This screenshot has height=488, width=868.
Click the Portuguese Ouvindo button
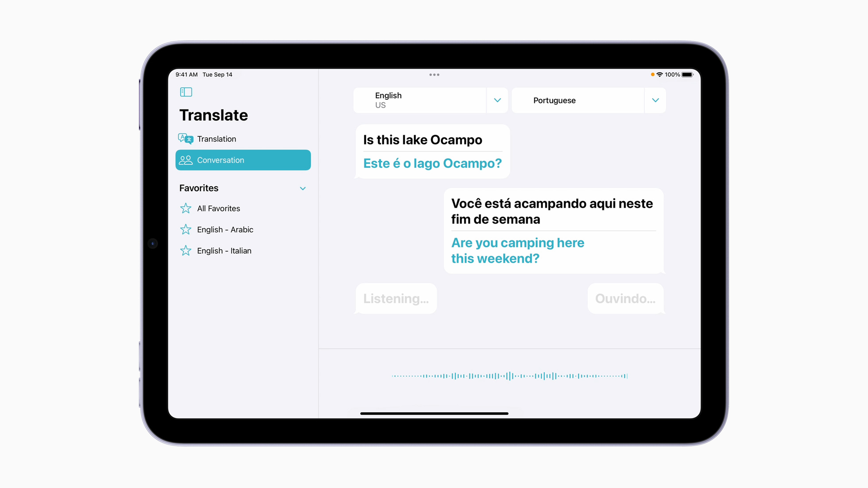(625, 298)
